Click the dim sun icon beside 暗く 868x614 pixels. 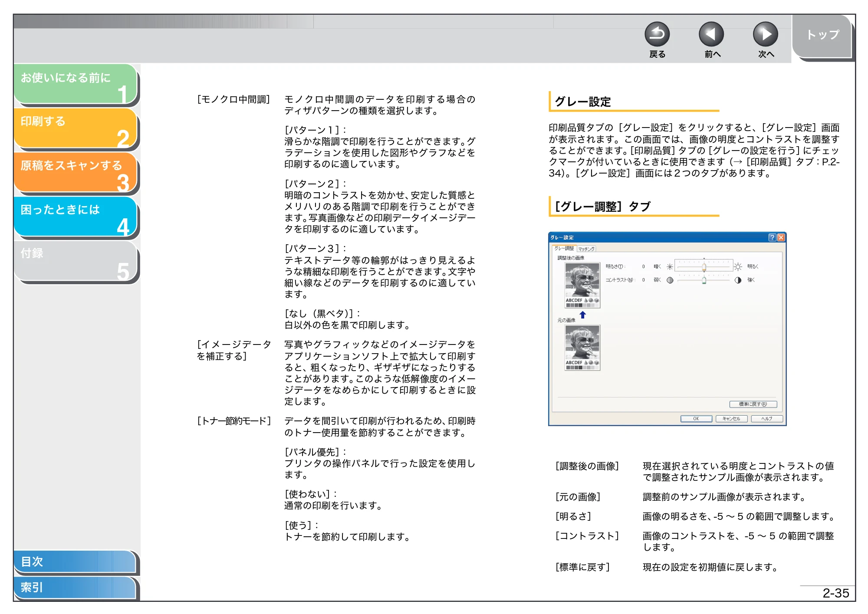tap(670, 267)
